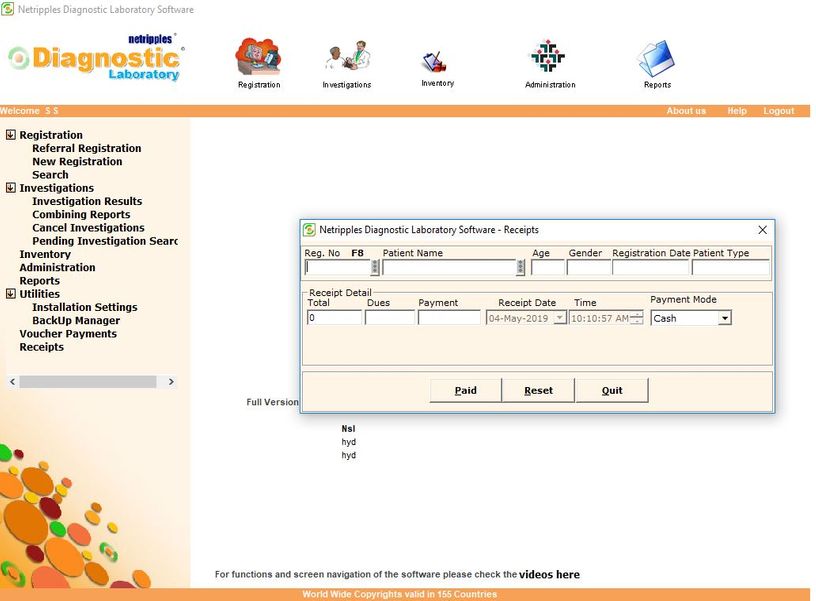Screen dimensions: 816x601
Task: Open Installation Settings under Utilities
Action: coord(85,308)
